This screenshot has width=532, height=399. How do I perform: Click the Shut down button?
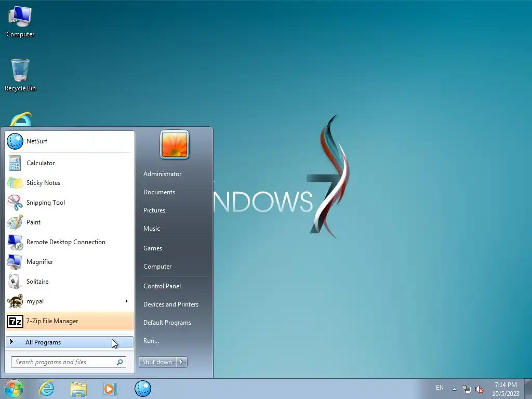[x=157, y=362]
